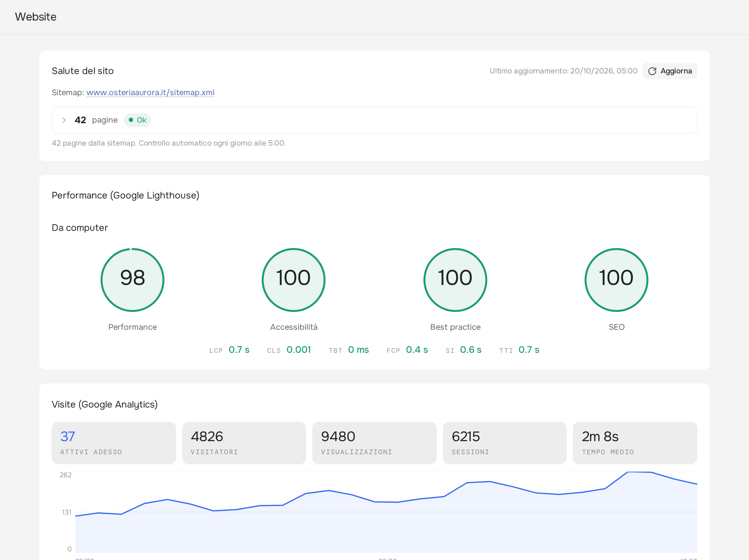Click the SI 0.6 s metric

[x=463, y=350]
